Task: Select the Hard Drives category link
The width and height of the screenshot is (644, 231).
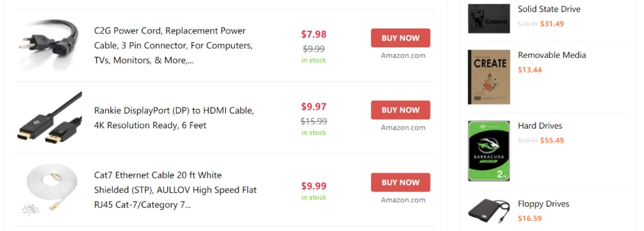Action: [x=540, y=126]
